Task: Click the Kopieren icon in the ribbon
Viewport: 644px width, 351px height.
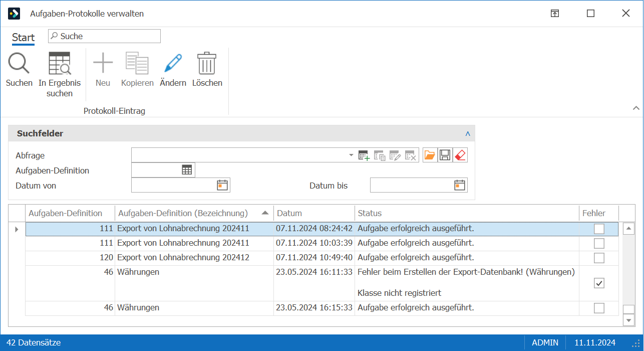Action: pyautogui.click(x=137, y=63)
